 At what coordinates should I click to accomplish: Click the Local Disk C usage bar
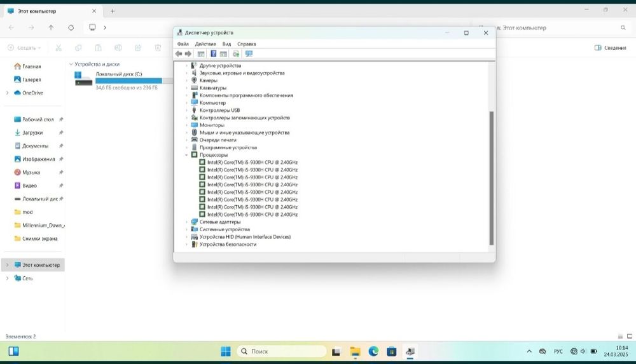[134, 81]
